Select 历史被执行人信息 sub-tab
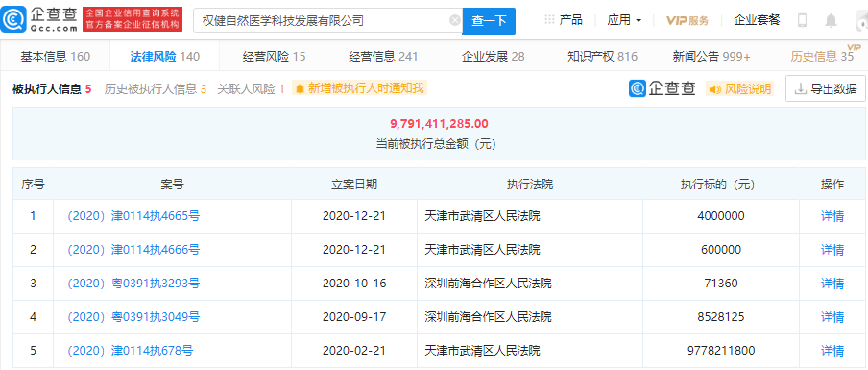This screenshot has height=370, width=868. [156, 88]
